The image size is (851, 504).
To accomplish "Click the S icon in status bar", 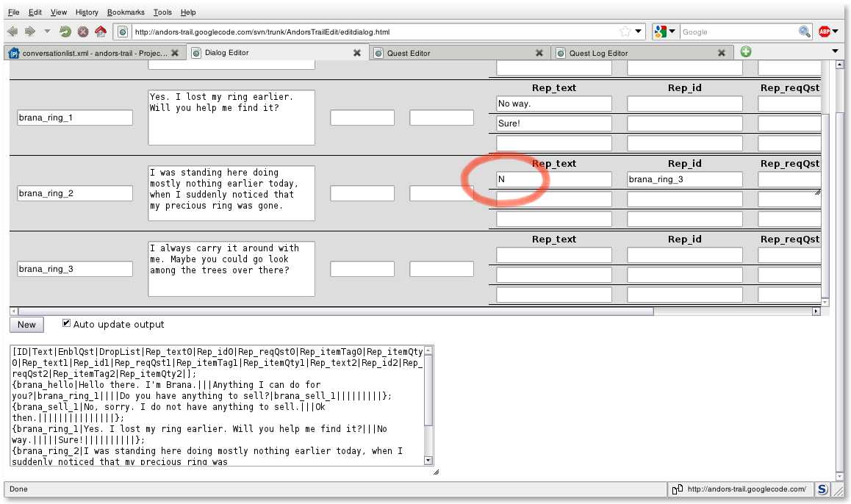I will (823, 489).
